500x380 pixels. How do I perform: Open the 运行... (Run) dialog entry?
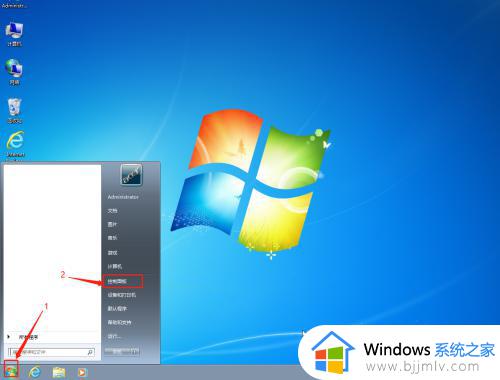pos(114,336)
